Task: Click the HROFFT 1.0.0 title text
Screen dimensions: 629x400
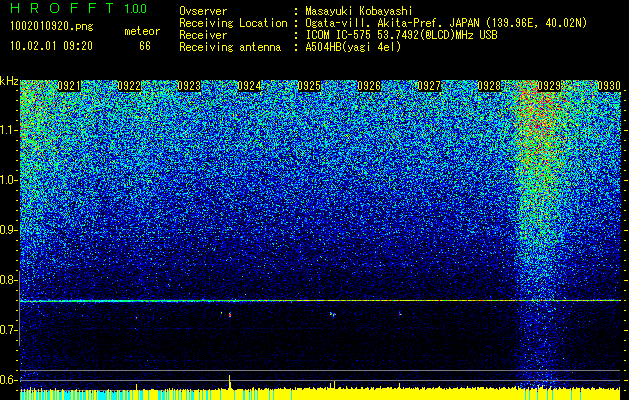Action: tap(79, 8)
